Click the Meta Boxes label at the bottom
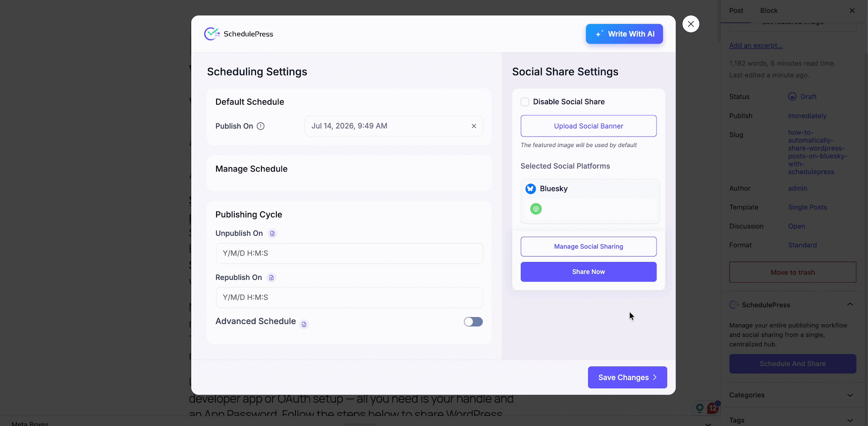The image size is (868, 426). click(30, 423)
